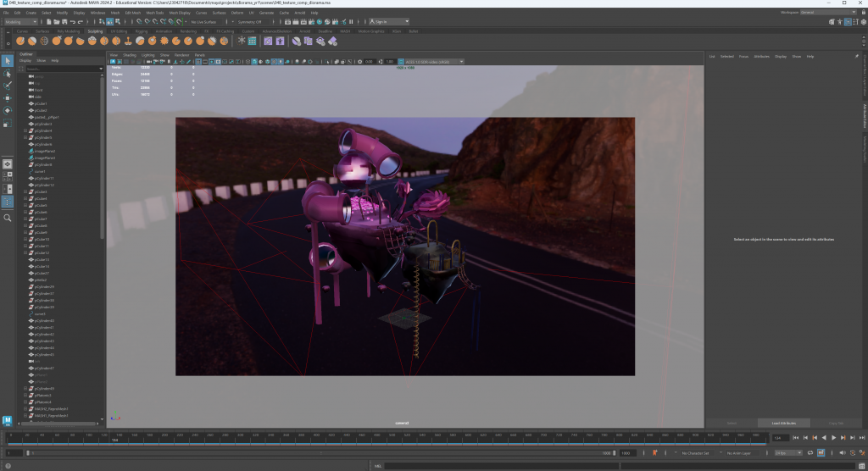Click the Outliner vertical scrollbar
Viewport: 868px width, 471px height.
[102, 158]
